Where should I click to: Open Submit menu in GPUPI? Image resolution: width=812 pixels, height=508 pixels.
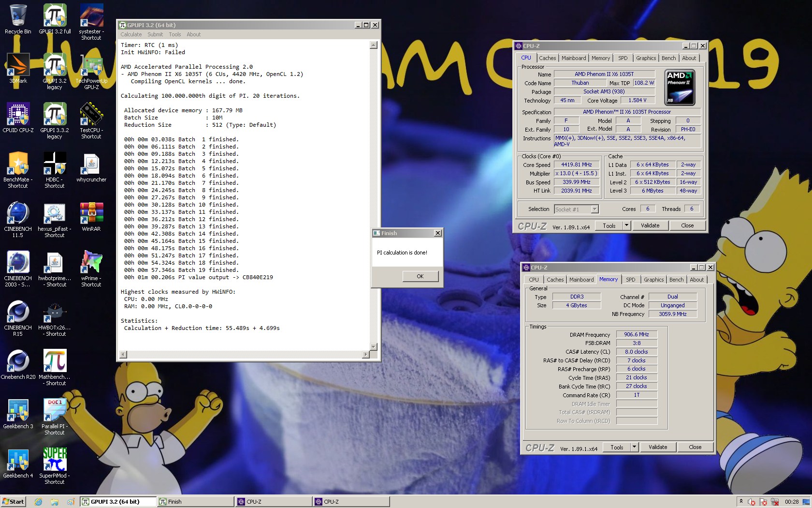coord(155,34)
